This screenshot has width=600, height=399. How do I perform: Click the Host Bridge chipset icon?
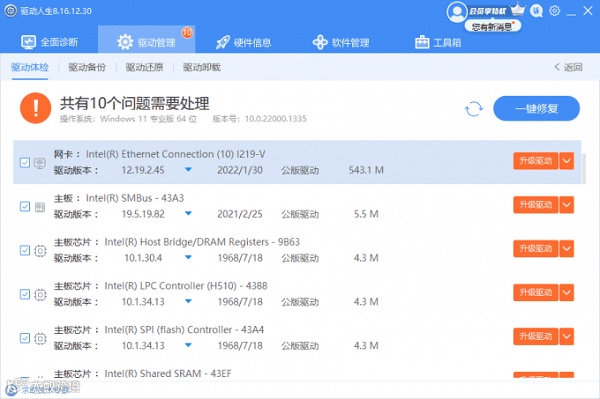40,251
